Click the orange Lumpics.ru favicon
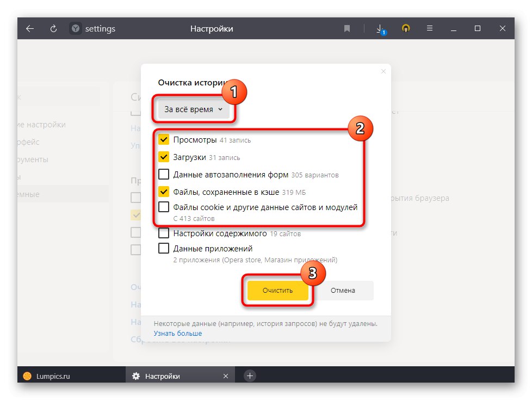 tap(27, 376)
